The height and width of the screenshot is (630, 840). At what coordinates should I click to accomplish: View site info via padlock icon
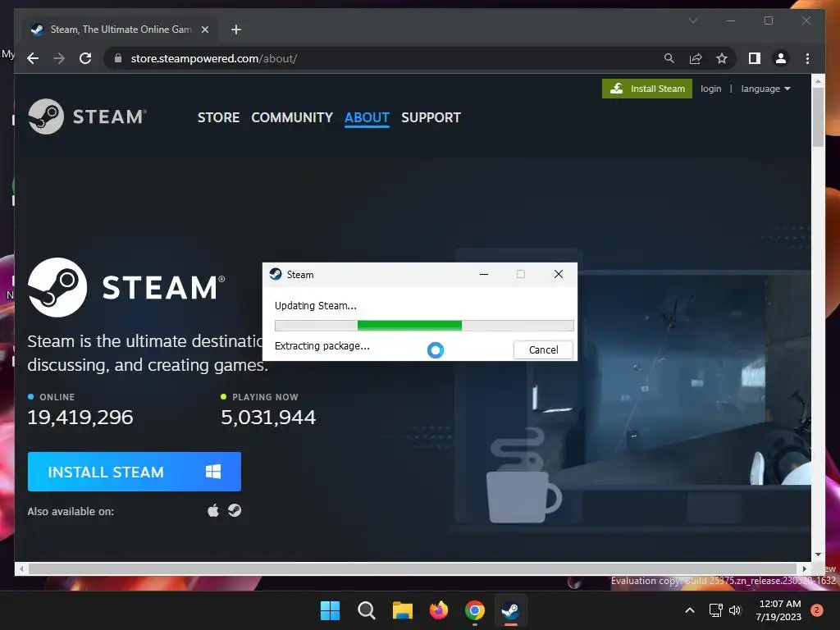click(118, 58)
